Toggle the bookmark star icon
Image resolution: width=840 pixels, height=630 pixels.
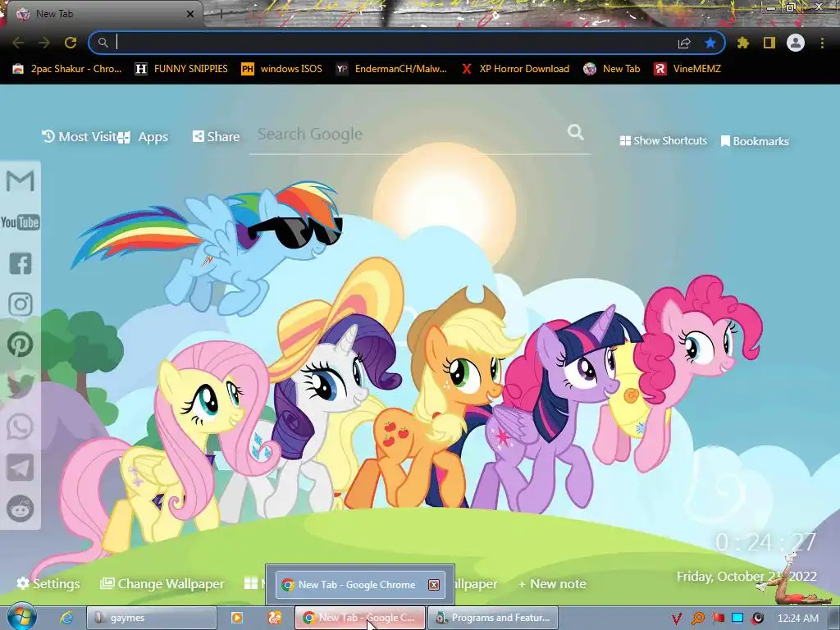point(710,43)
